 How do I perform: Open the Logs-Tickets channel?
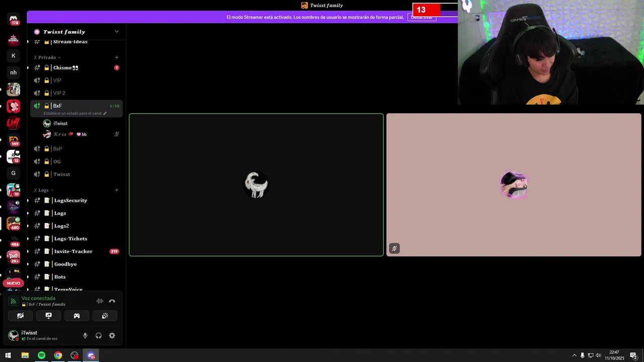pyautogui.click(x=76, y=239)
